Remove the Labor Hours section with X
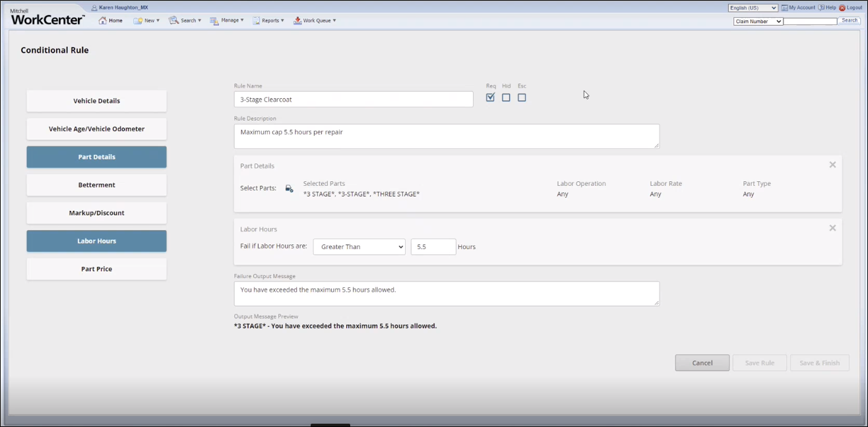 pyautogui.click(x=832, y=228)
